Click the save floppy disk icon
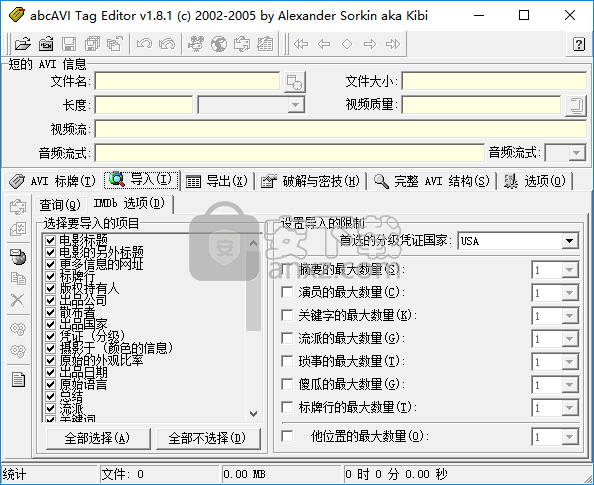 69,44
